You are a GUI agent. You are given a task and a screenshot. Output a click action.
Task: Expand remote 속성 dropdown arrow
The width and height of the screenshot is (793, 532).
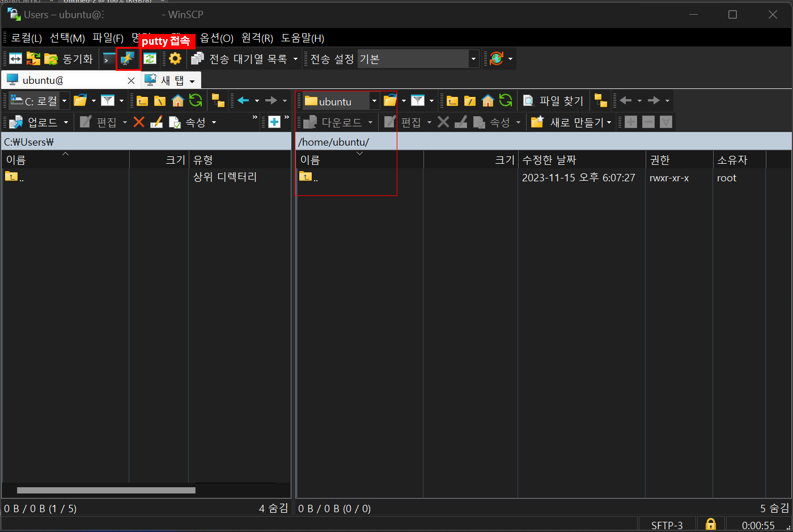point(518,122)
